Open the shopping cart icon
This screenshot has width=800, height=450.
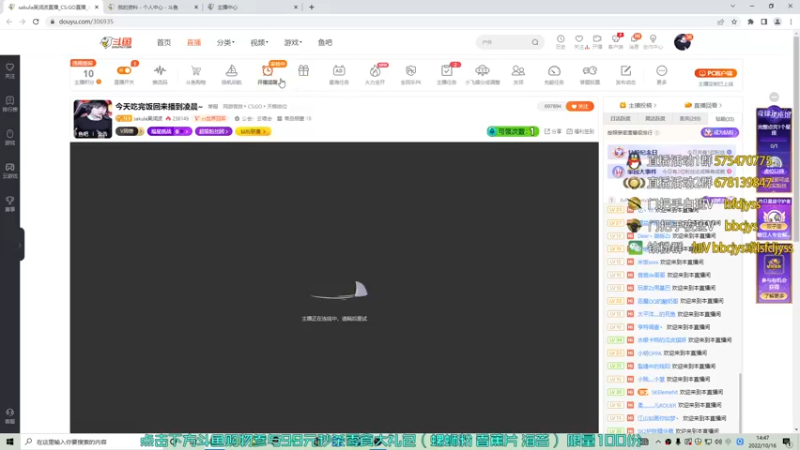(195, 73)
